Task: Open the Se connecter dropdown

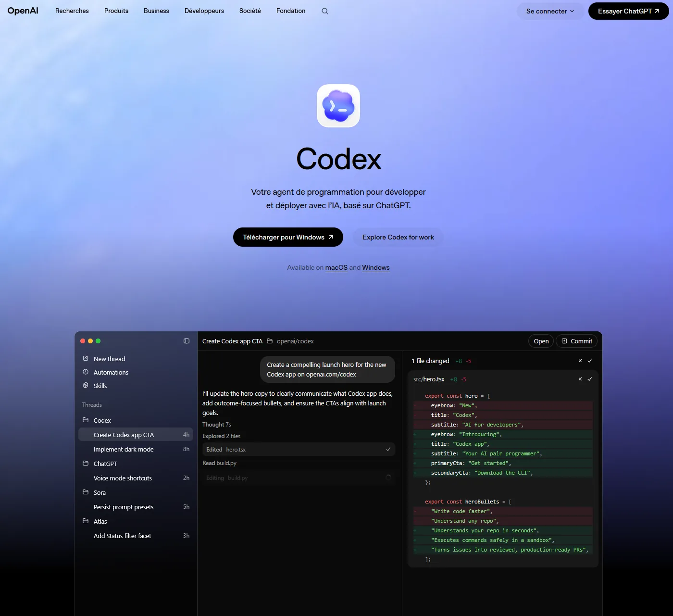Action: point(550,11)
